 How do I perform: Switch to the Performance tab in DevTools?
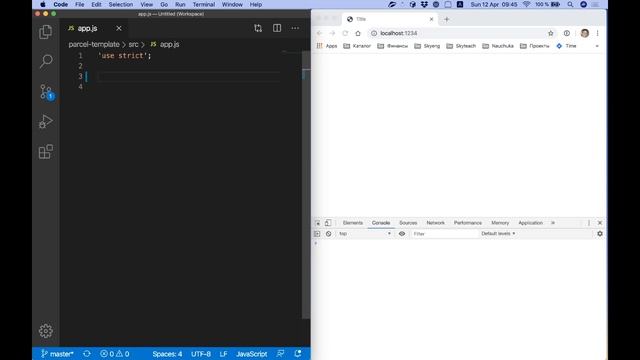coord(468,223)
